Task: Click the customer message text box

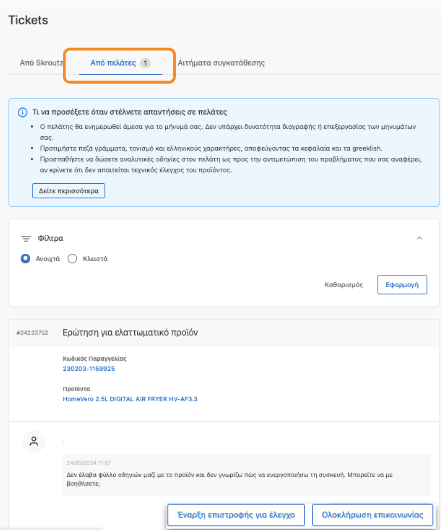Action: pos(247,475)
